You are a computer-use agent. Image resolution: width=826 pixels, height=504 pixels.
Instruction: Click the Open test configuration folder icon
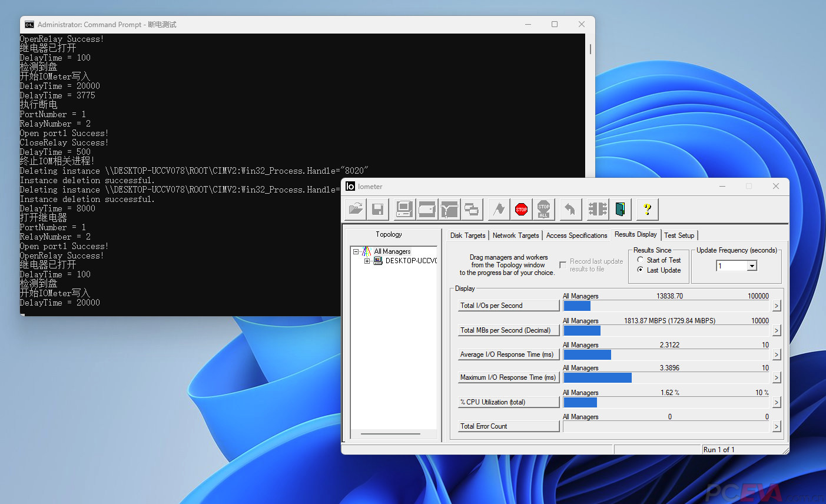tap(356, 209)
